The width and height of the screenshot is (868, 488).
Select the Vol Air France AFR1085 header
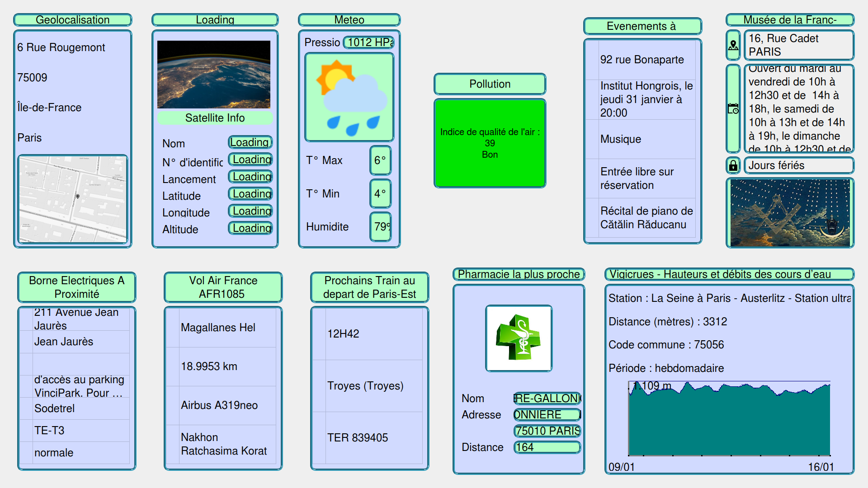[x=223, y=287]
